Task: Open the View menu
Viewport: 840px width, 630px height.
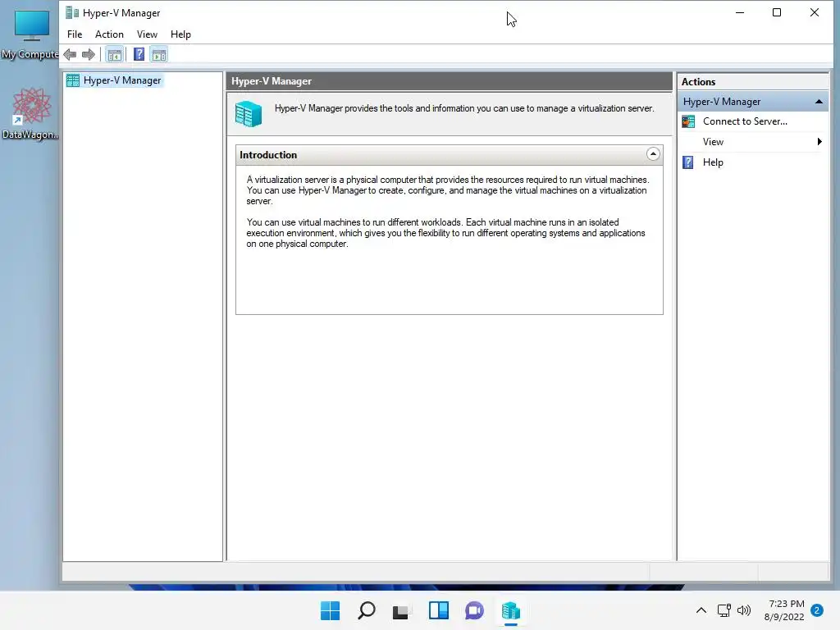Action: pos(147,34)
